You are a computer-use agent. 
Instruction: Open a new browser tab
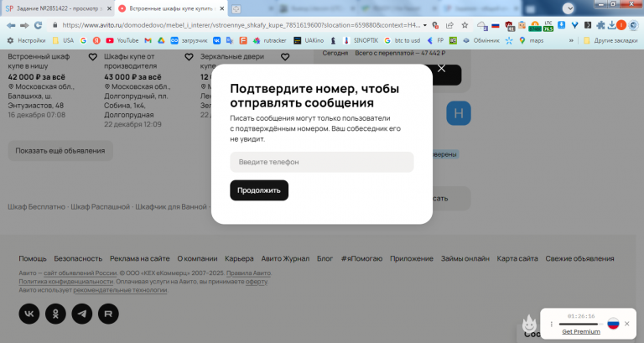[236, 9]
